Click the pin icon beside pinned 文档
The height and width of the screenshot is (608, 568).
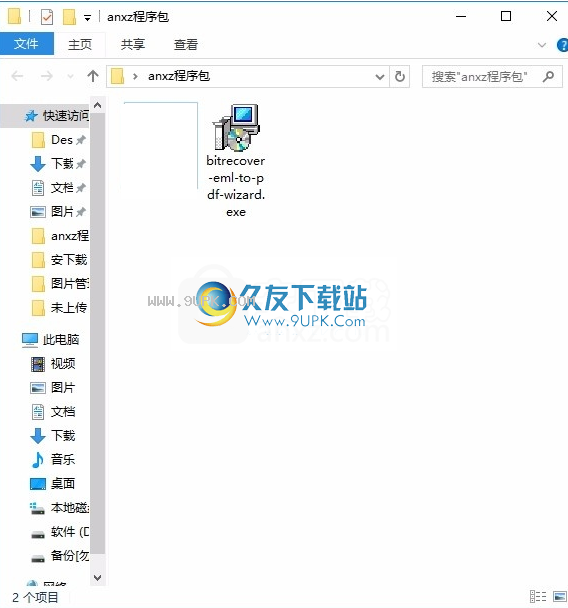click(x=81, y=188)
